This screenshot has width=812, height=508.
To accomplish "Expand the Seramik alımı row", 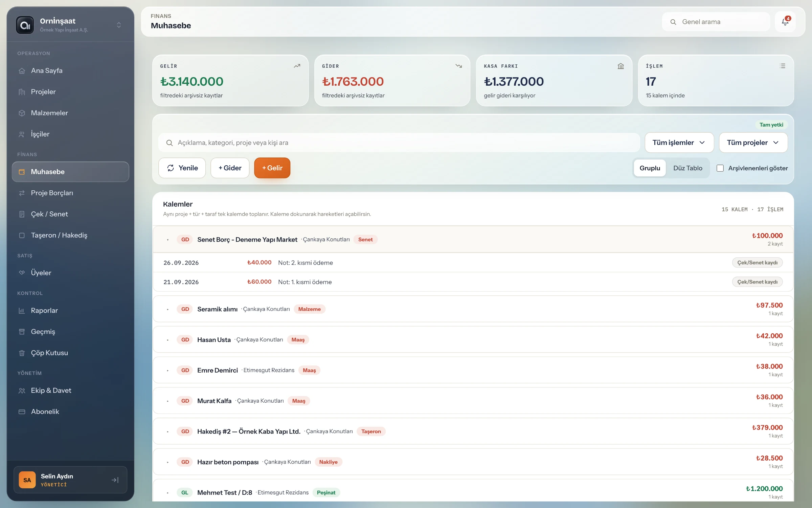I will pos(167,310).
